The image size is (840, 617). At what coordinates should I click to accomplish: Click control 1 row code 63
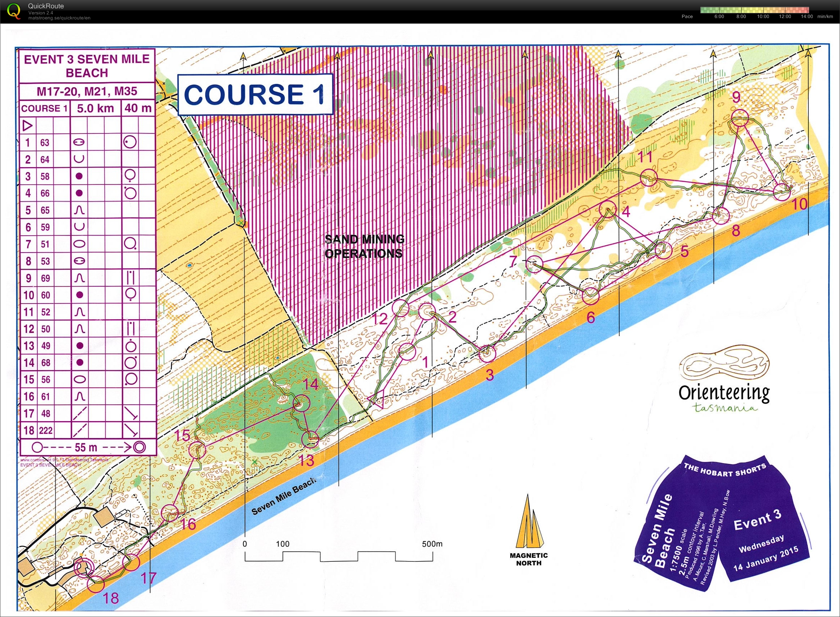coord(45,143)
